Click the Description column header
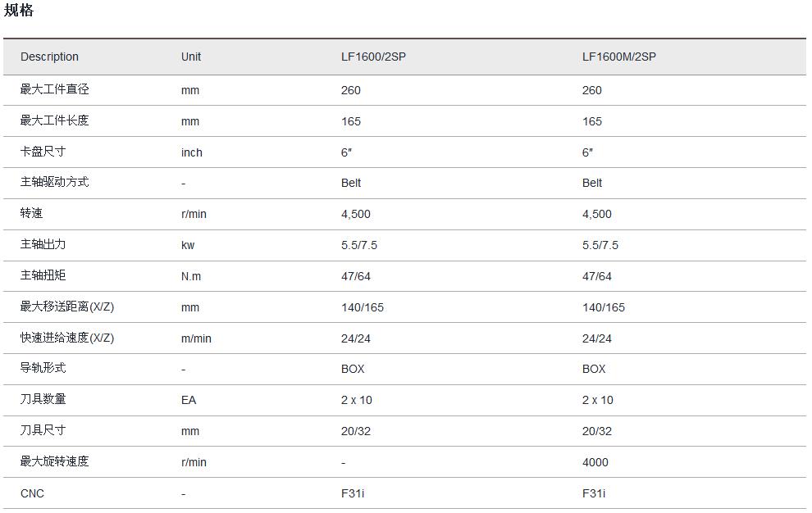 (x=49, y=57)
